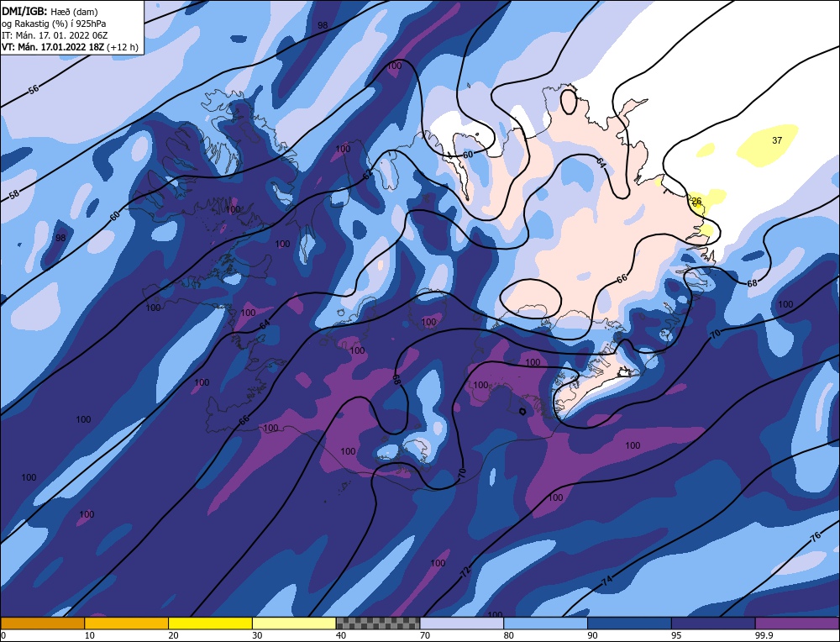Click the legend tick label "99.9"
The image size is (840, 642).
click(763, 635)
